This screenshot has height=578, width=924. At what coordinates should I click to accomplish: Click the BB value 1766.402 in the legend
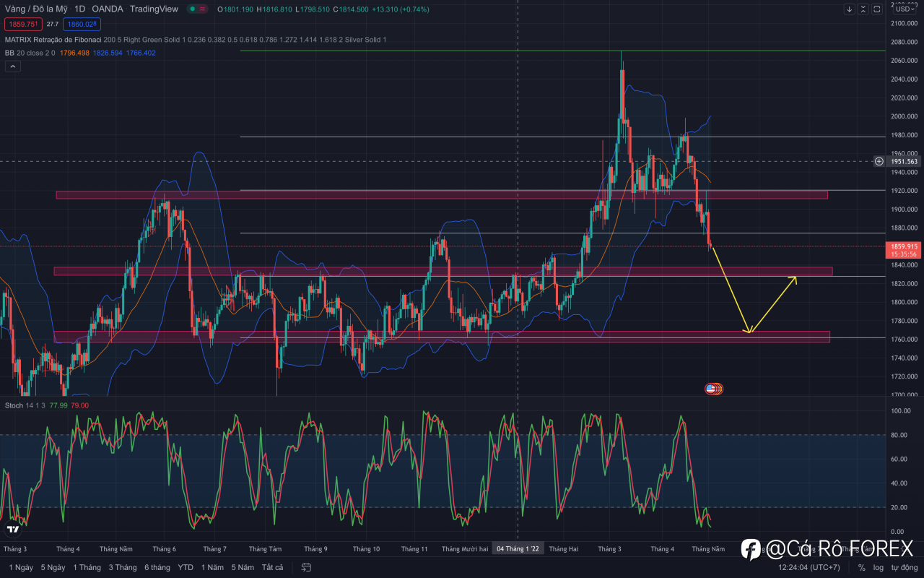141,53
